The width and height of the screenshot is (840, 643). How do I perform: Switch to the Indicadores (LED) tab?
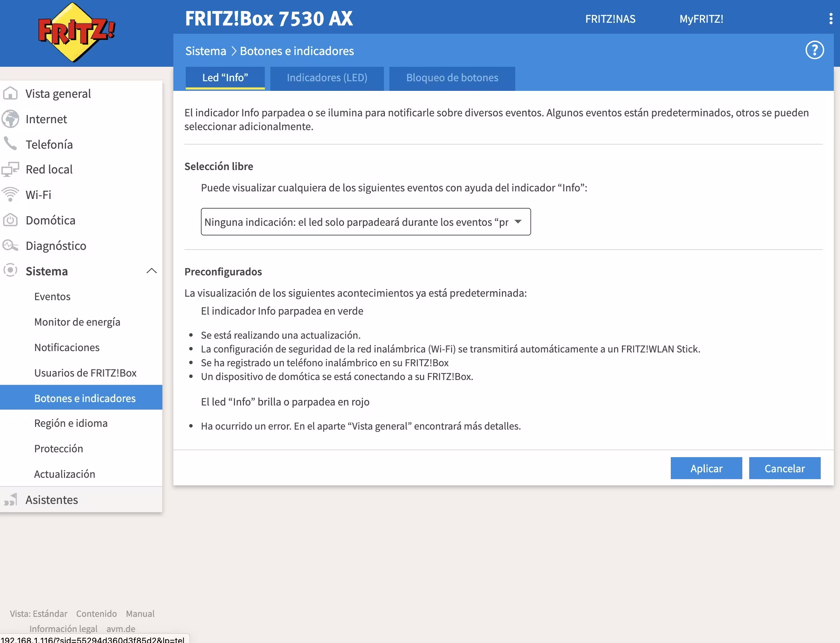pos(327,78)
